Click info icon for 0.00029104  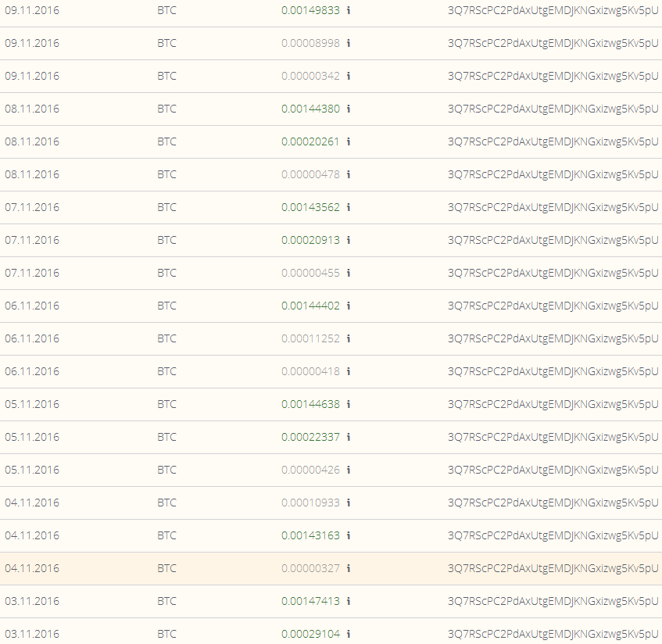349,635
